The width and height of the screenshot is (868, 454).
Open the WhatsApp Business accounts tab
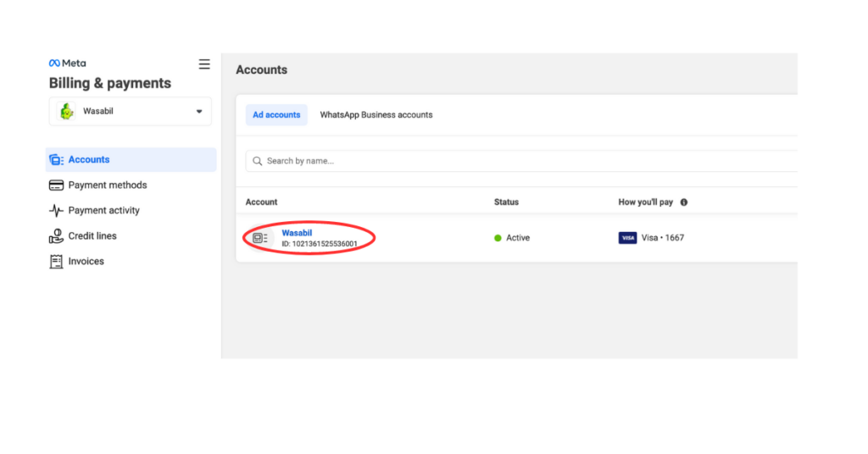(376, 115)
